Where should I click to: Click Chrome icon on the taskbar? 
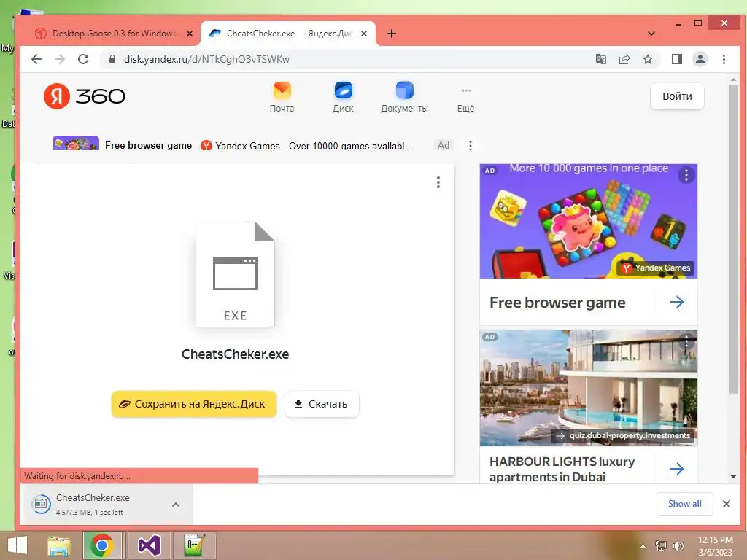(x=102, y=545)
